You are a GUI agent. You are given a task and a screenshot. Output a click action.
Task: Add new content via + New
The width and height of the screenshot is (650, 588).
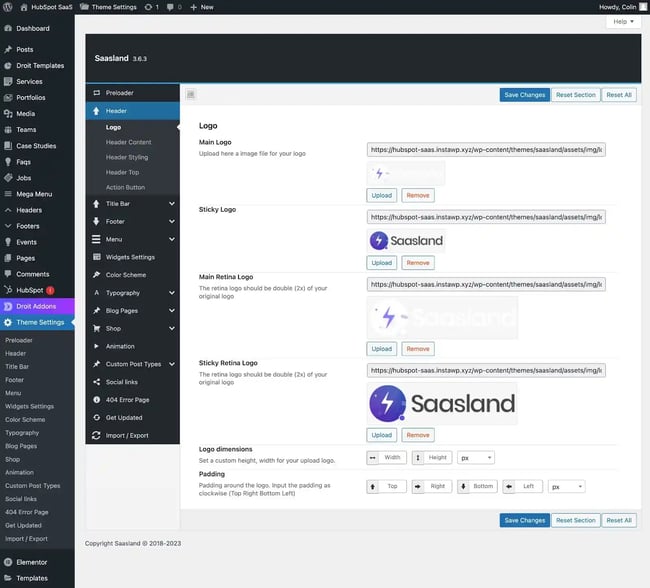[201, 7]
